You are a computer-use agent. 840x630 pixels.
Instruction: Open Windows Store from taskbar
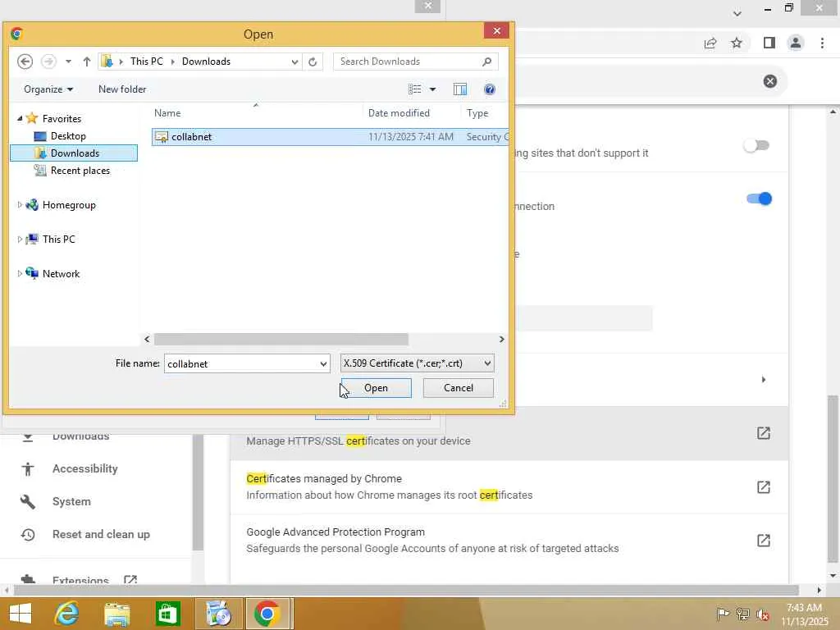click(x=167, y=614)
